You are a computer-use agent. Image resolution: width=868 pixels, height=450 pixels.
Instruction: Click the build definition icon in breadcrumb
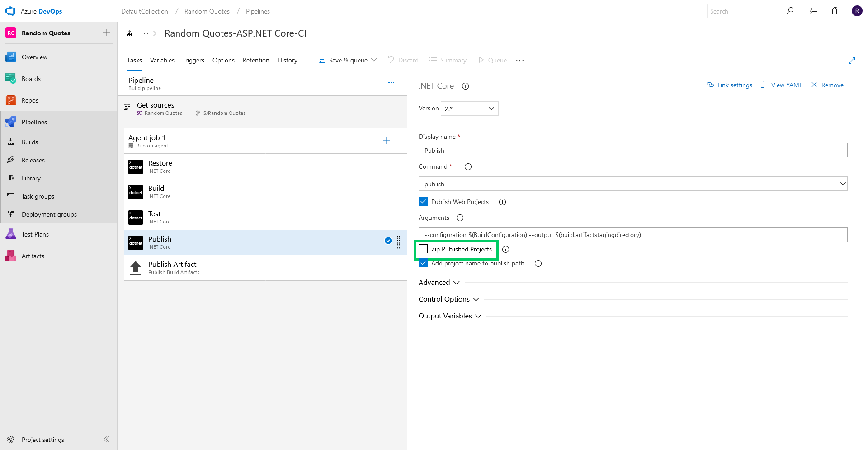tap(130, 33)
